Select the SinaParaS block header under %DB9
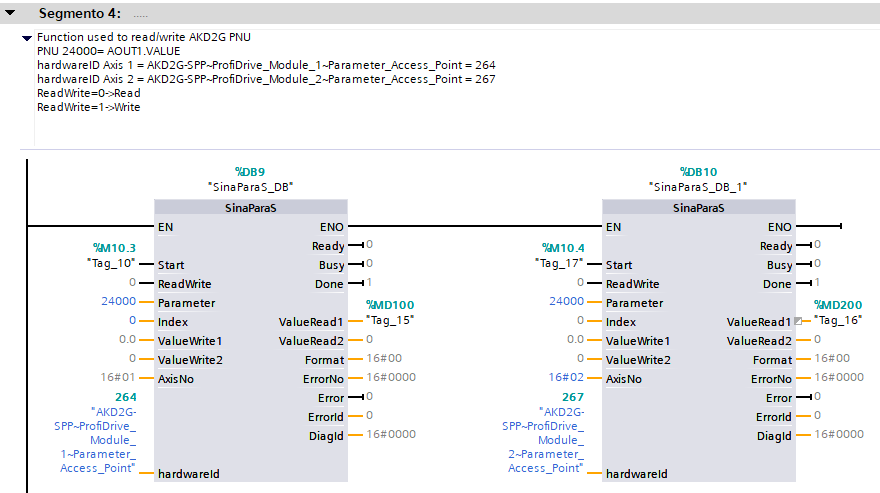Screen dimensions: 880x493 (x=251, y=208)
